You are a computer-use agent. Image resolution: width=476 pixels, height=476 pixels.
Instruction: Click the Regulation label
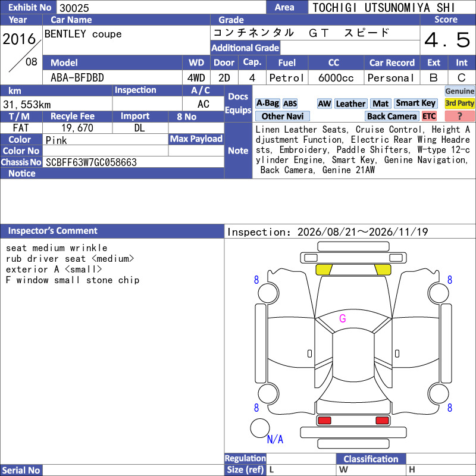245,458
